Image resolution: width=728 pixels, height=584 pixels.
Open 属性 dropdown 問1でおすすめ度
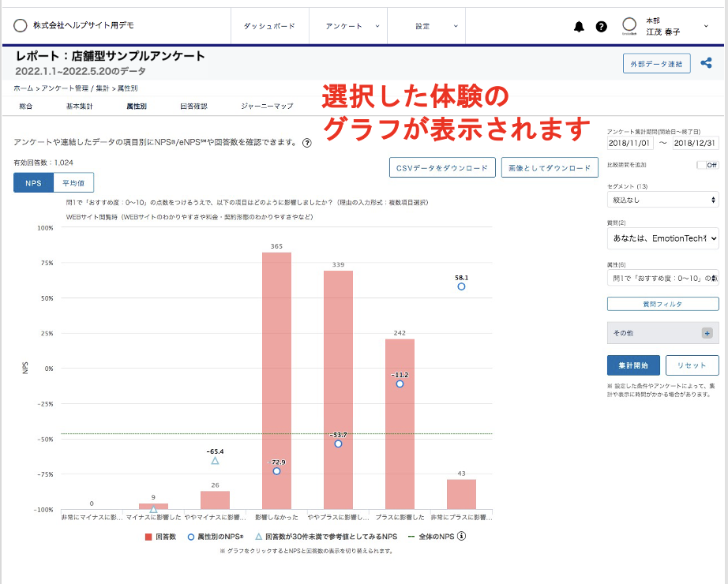(x=663, y=278)
